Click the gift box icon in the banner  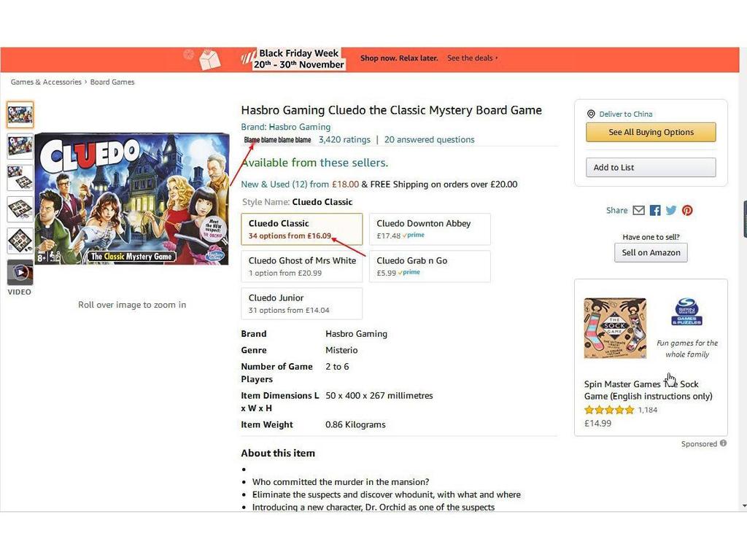[211, 58]
